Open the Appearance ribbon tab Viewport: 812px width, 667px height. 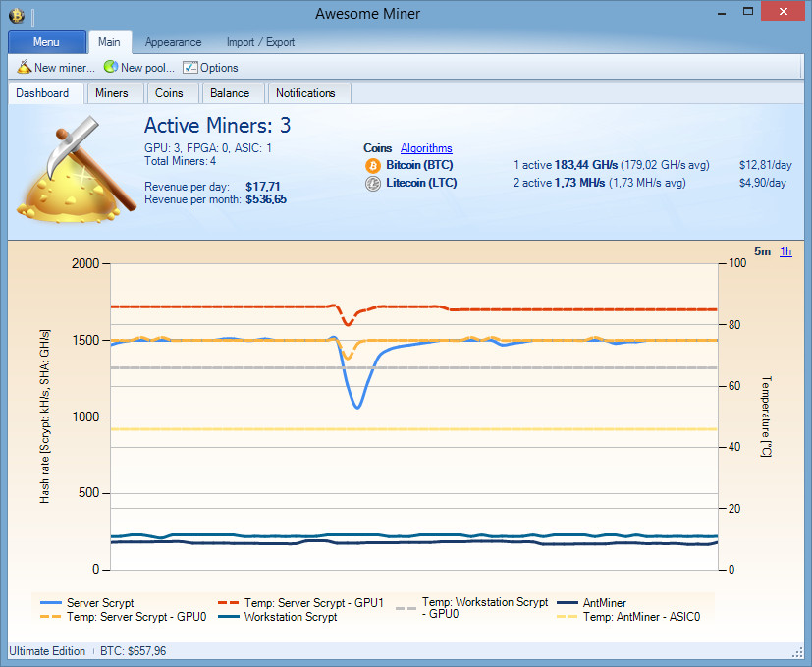pyautogui.click(x=173, y=42)
